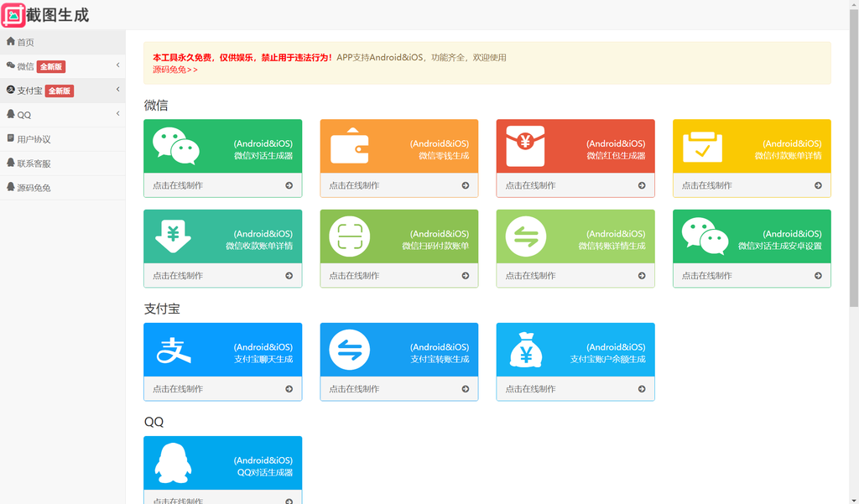Click the arrow circle under 支付宝账户余额生成
This screenshot has height=504, width=859.
pyautogui.click(x=642, y=389)
